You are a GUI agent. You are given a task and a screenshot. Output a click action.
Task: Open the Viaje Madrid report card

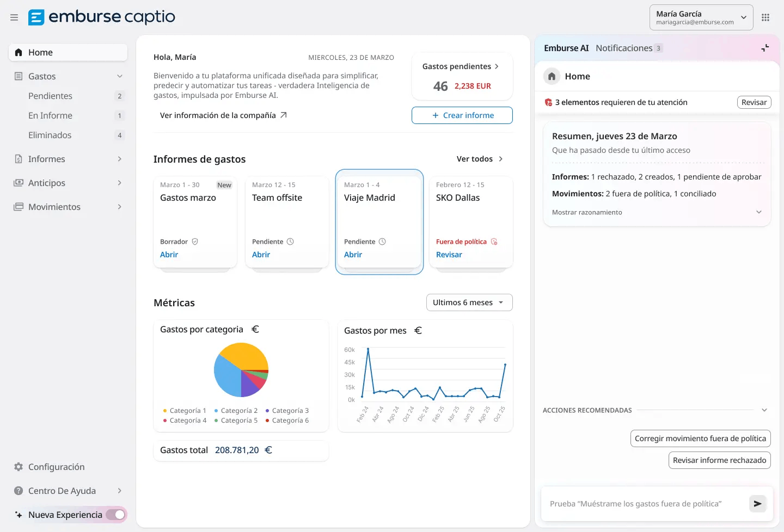pos(379,222)
